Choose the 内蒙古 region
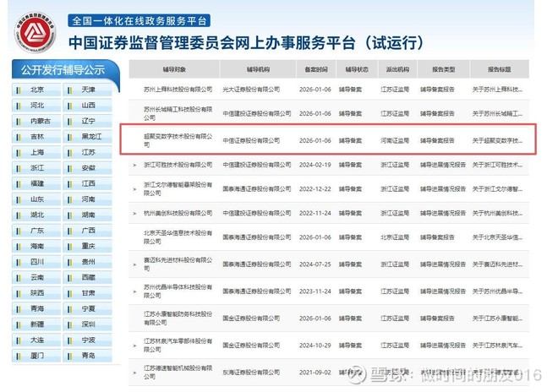 tap(36, 121)
